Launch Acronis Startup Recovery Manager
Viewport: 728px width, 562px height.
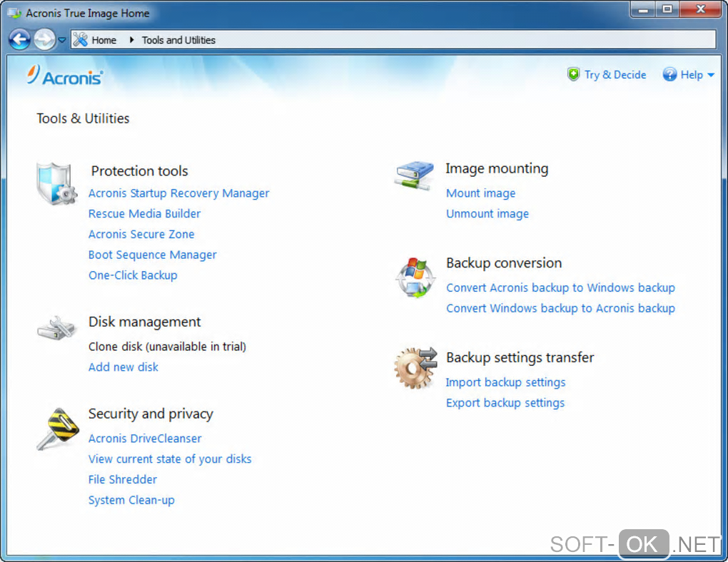(178, 193)
